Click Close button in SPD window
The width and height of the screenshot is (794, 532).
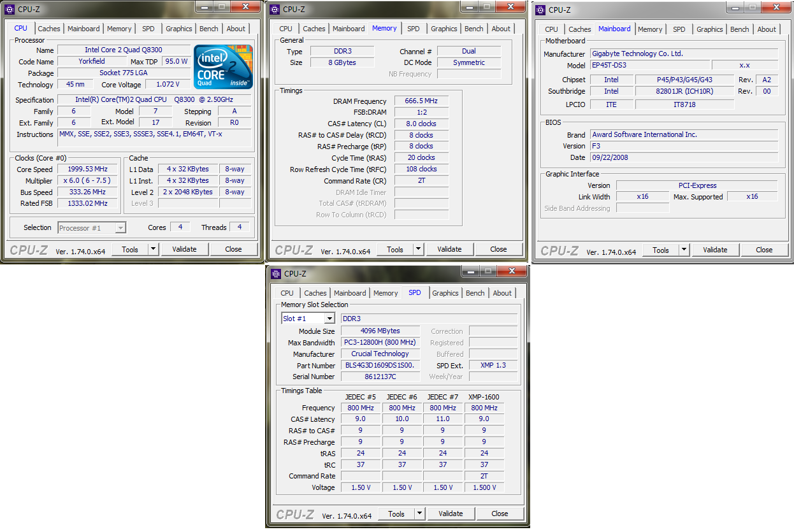click(x=500, y=514)
